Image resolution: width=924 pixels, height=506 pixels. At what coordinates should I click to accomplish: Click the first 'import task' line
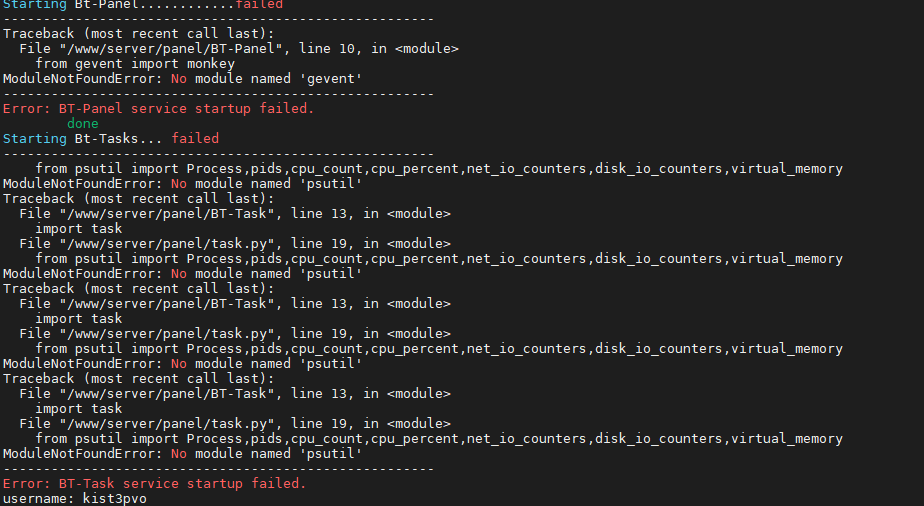(78, 229)
